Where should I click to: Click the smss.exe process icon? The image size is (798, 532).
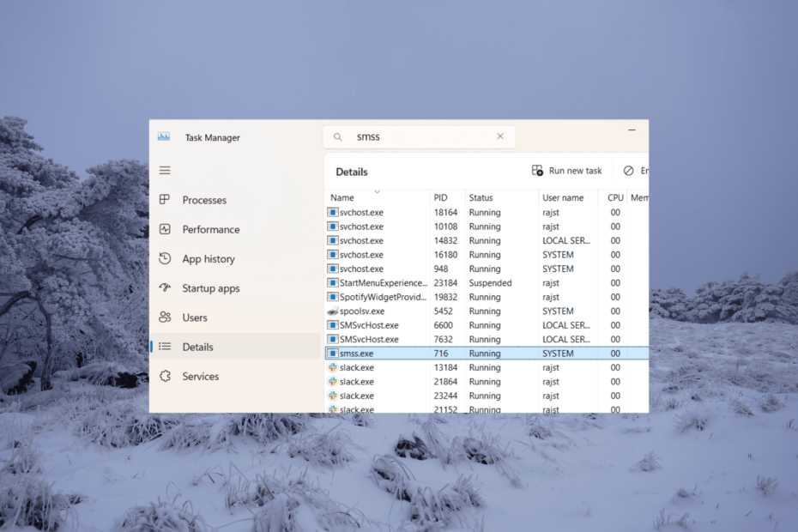coord(332,354)
